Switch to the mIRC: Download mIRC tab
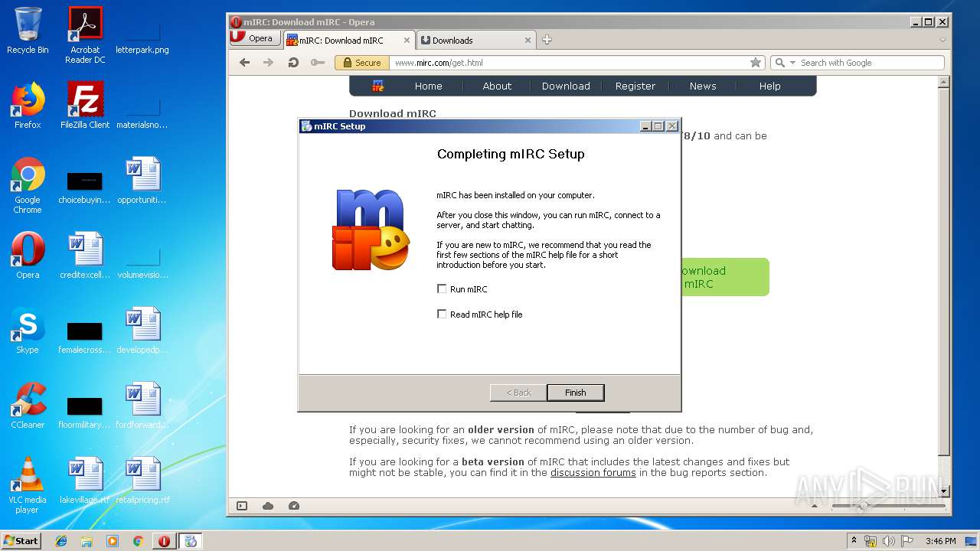The height and width of the screenshot is (551, 980). [343, 41]
